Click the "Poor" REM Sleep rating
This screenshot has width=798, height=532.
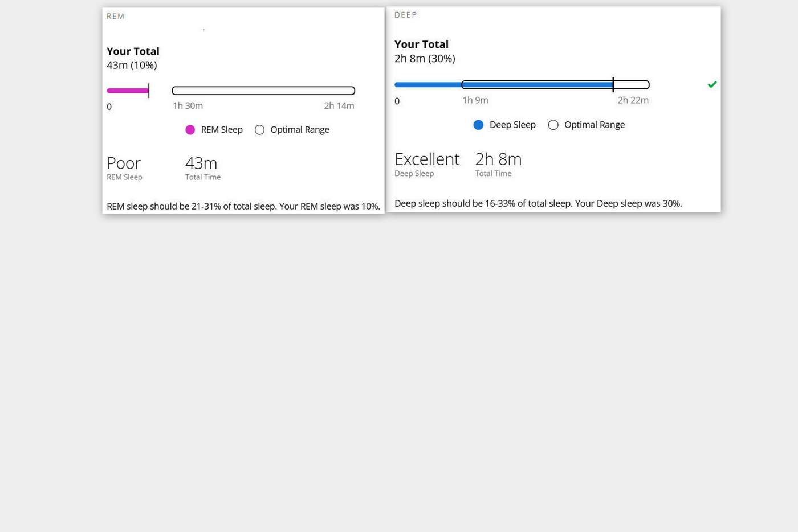pos(124,163)
